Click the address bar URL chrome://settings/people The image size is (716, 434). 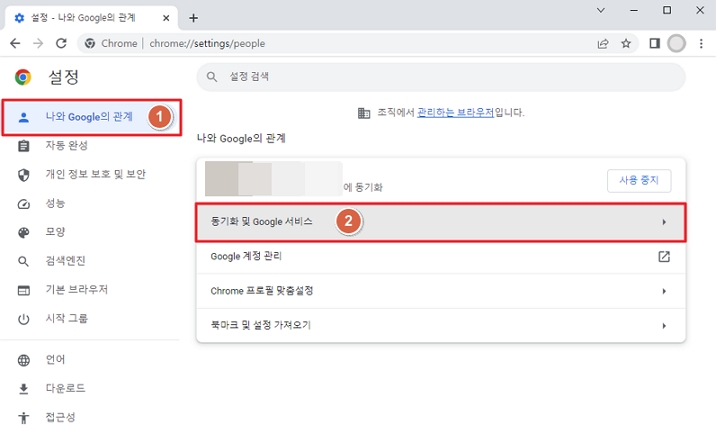pos(207,43)
